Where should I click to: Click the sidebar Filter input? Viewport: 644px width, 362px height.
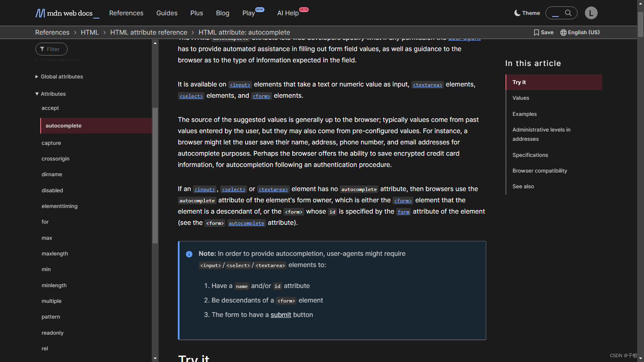[x=52, y=49]
